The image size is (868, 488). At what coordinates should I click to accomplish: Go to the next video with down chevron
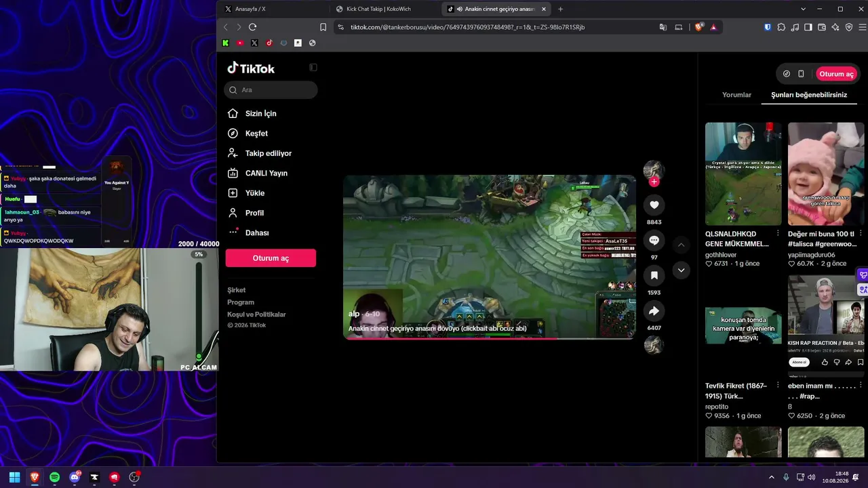pyautogui.click(x=682, y=270)
